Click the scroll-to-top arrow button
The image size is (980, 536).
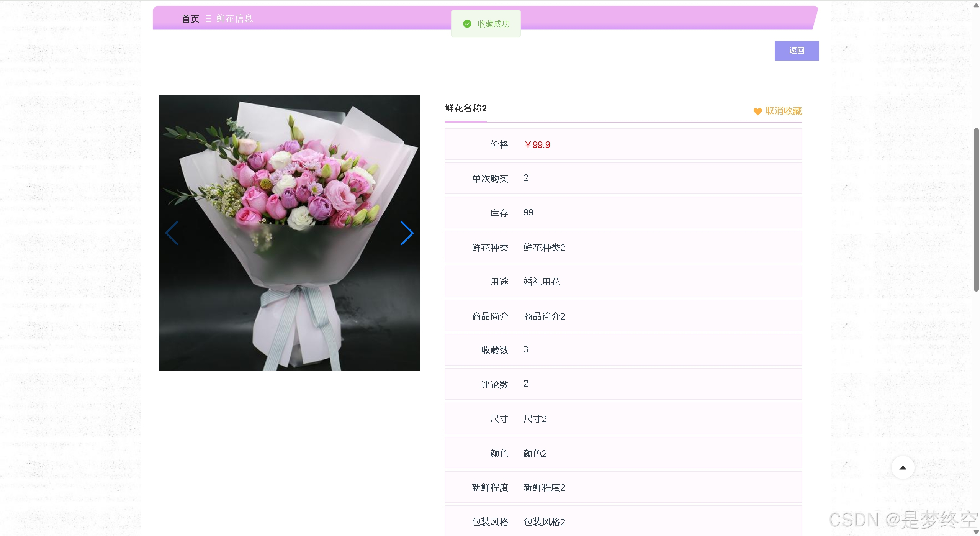(903, 467)
